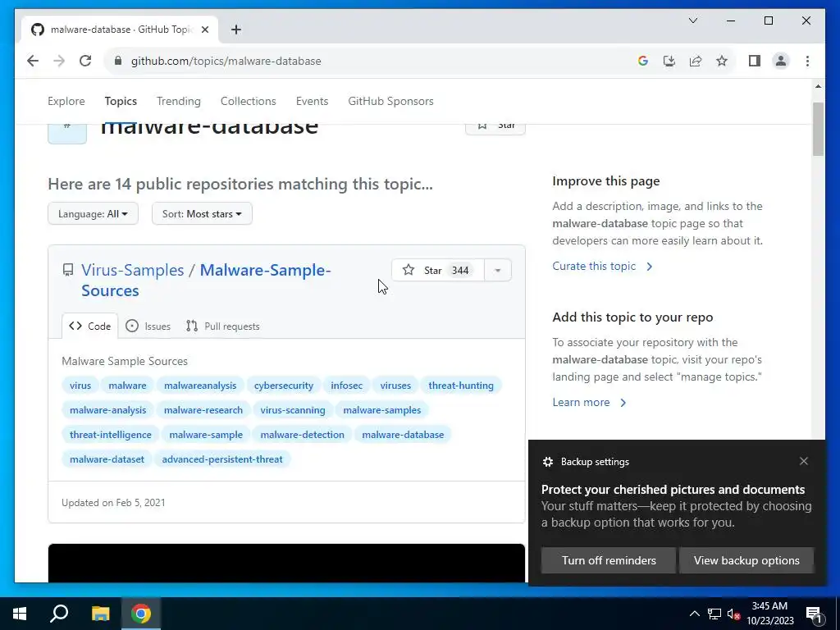
Task: Click the browser forward arrow
Action: (59, 61)
